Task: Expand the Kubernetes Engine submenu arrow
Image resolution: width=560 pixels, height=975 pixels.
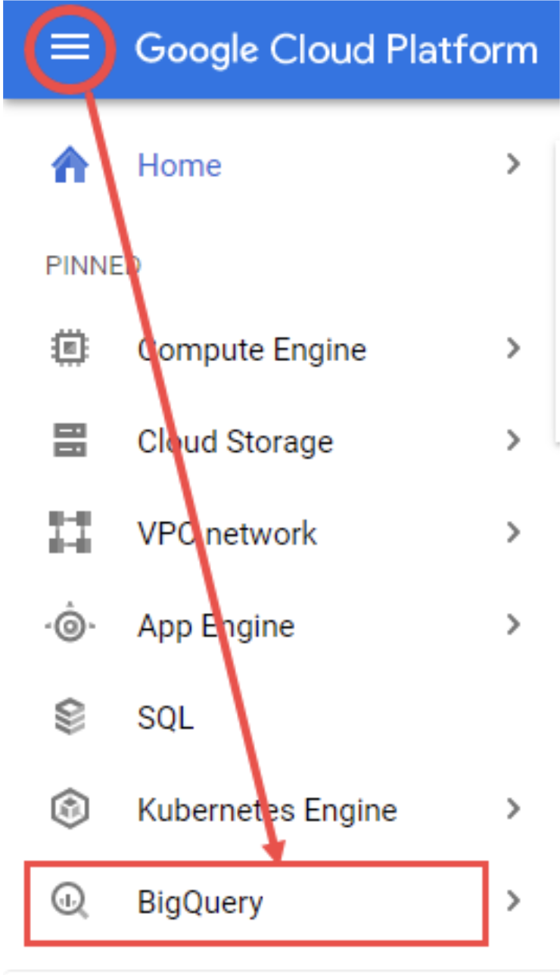Action: pyautogui.click(x=514, y=809)
